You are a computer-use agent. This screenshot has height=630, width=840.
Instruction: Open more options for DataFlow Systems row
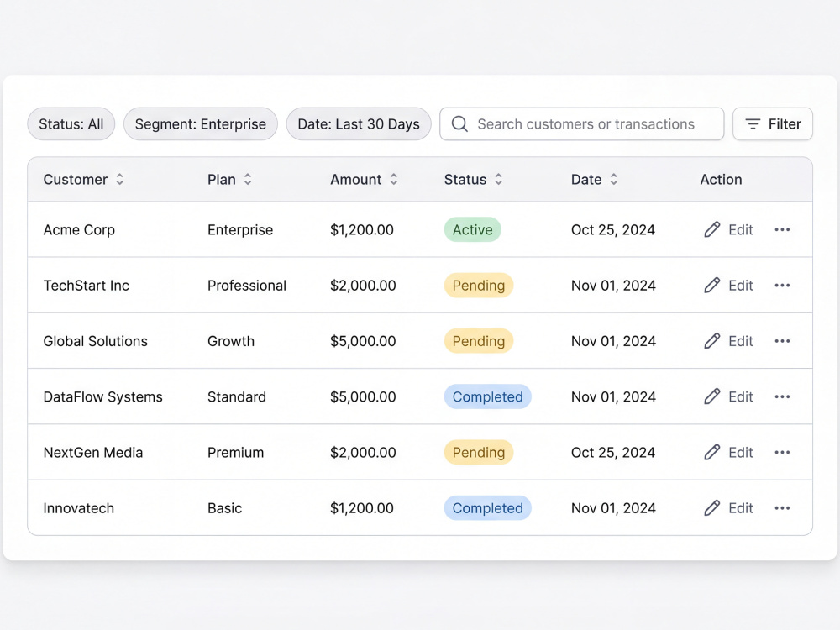pos(782,396)
